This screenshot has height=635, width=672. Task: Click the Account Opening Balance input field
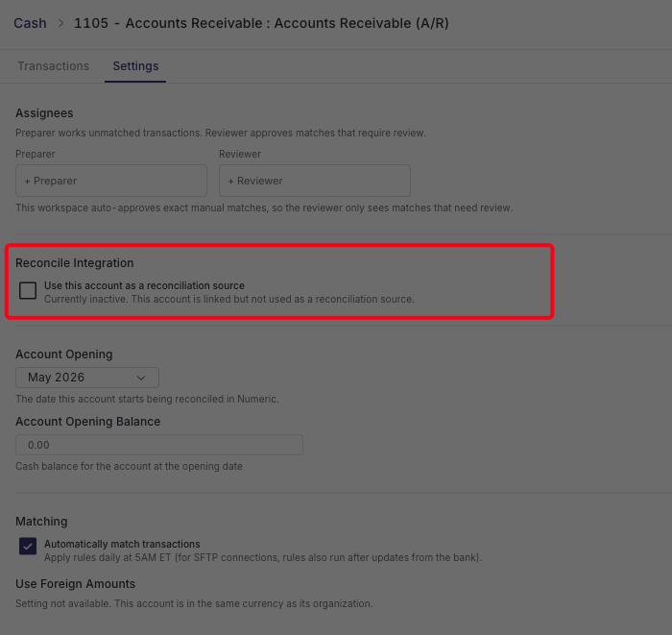tap(159, 445)
